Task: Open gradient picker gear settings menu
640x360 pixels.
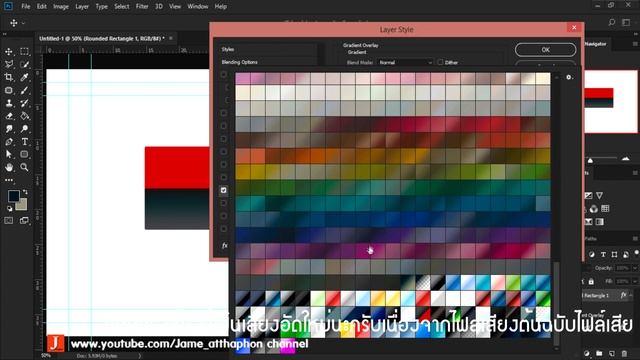Action: click(569, 77)
